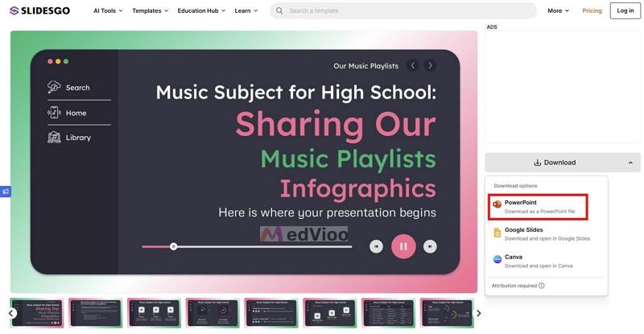Viewport: 644px width, 334px height.
Task: Click the Sharing Our title text
Action: tap(336, 124)
